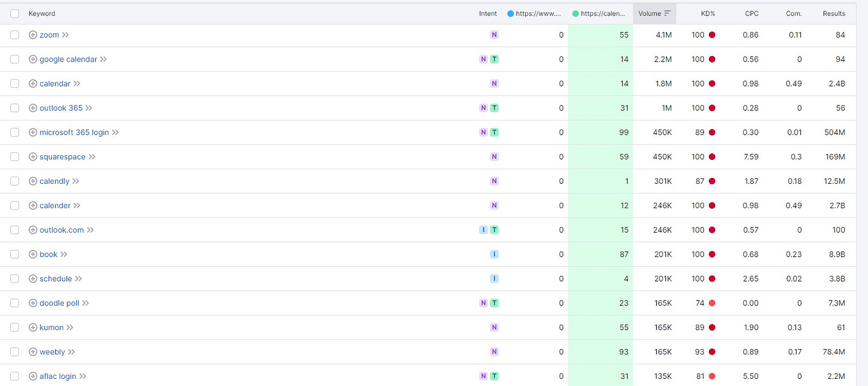
Task: Open the squarespace keyword link
Action: pos(63,157)
